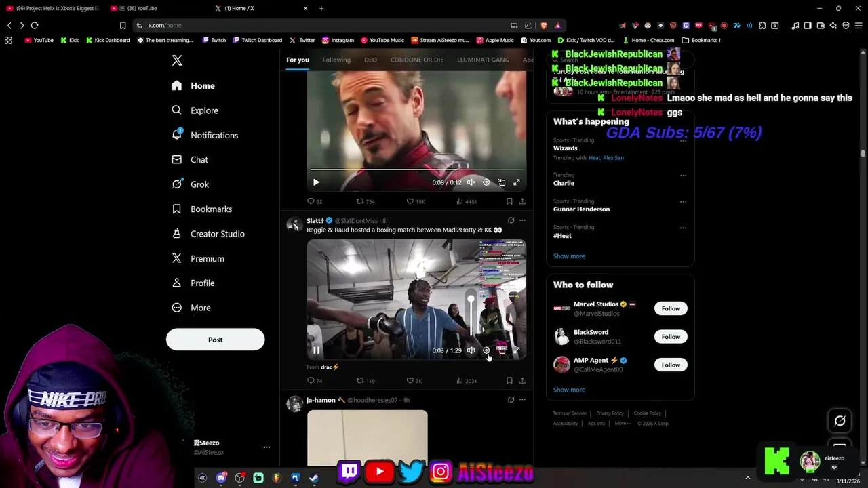Open more options for Wizards trend
This screenshot has width=868, height=488.
click(683, 141)
